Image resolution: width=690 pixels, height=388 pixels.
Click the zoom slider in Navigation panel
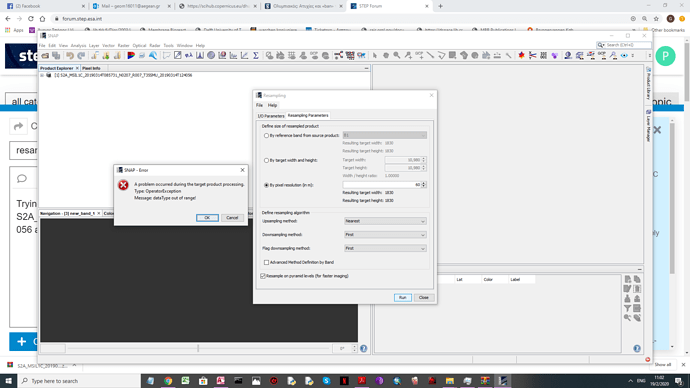[x=198, y=348]
